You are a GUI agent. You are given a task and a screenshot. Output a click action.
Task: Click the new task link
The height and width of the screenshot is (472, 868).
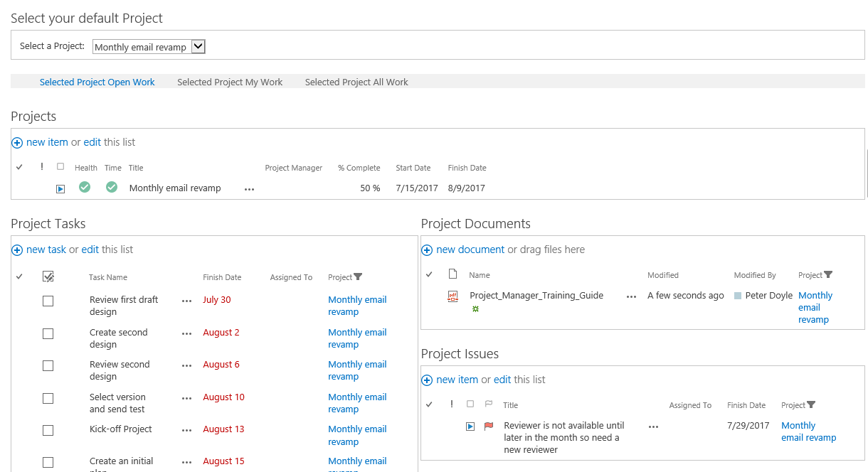click(x=46, y=250)
